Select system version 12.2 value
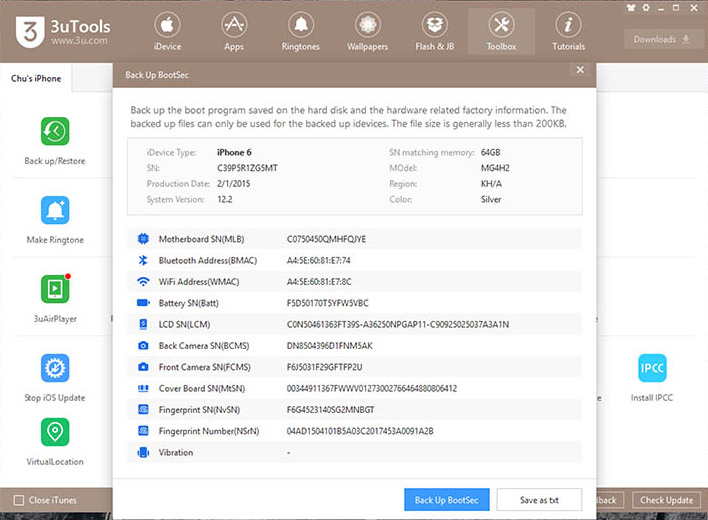The image size is (708, 520). point(225,199)
